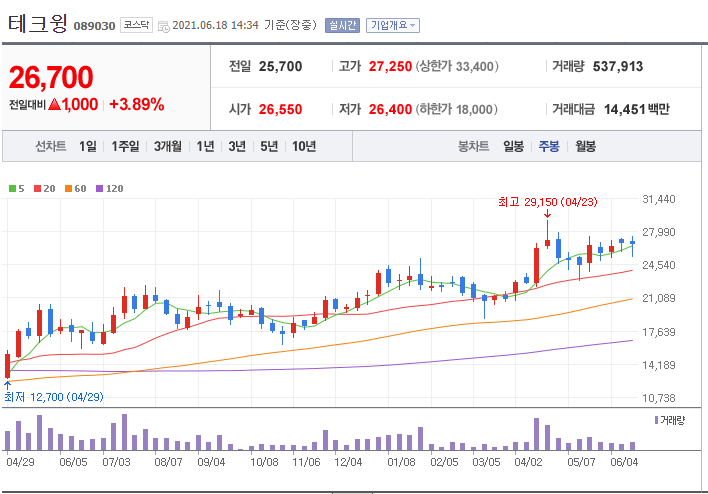Select the 1일 line chart tab
Viewport: 708px width, 494px height.
(x=88, y=146)
